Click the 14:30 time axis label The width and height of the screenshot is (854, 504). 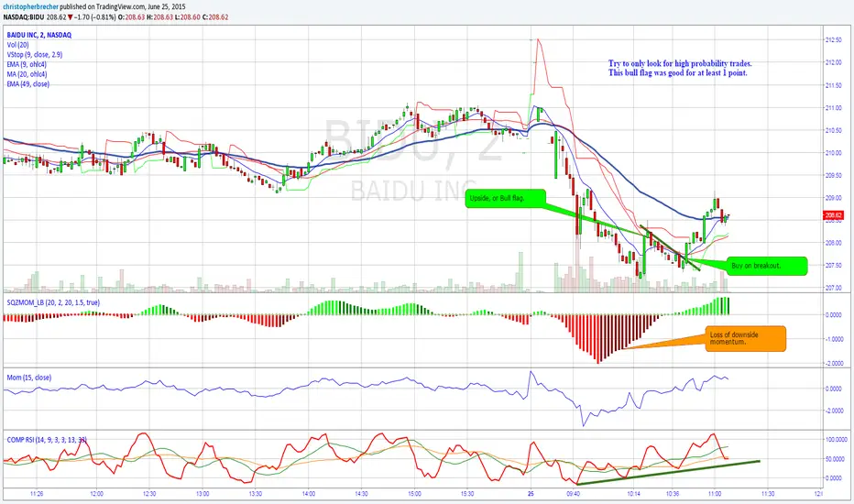pos(361,494)
